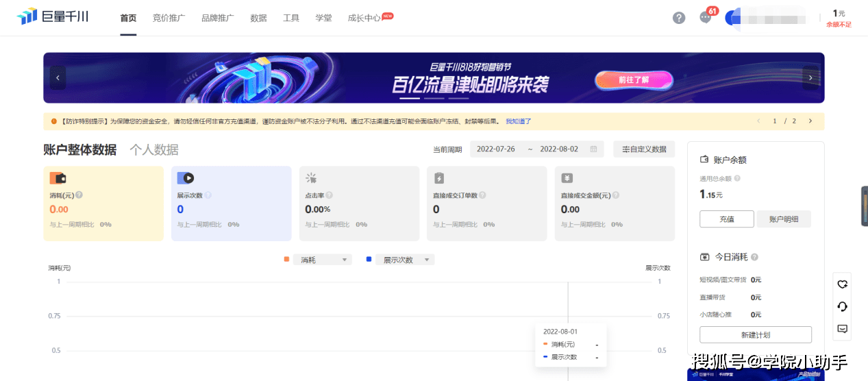Screen dimensions: 868x381
Task: Open the help question mark icon in header
Action: click(x=679, y=18)
